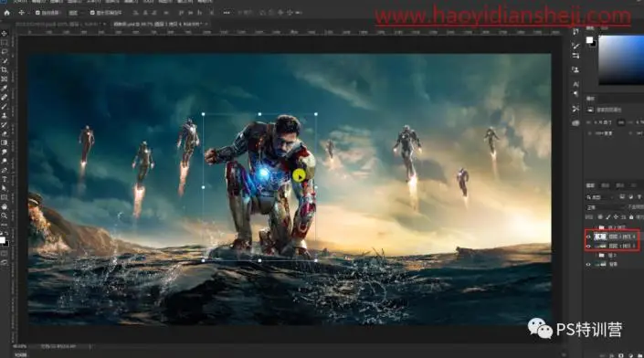Screen dimensions: 644x358
Task: Toggle lock all padlock icon
Action: (631, 216)
